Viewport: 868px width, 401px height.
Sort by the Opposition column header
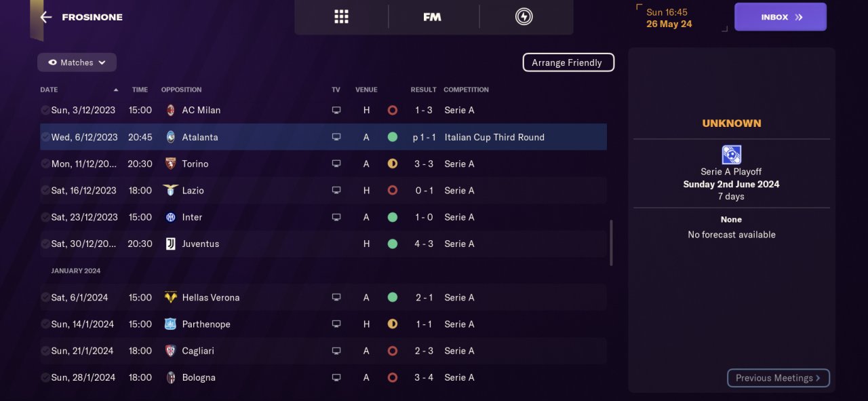(x=181, y=90)
